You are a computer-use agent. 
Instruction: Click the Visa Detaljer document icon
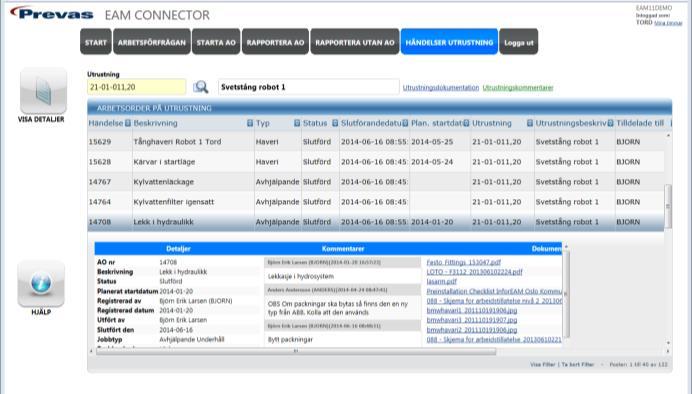click(x=43, y=91)
